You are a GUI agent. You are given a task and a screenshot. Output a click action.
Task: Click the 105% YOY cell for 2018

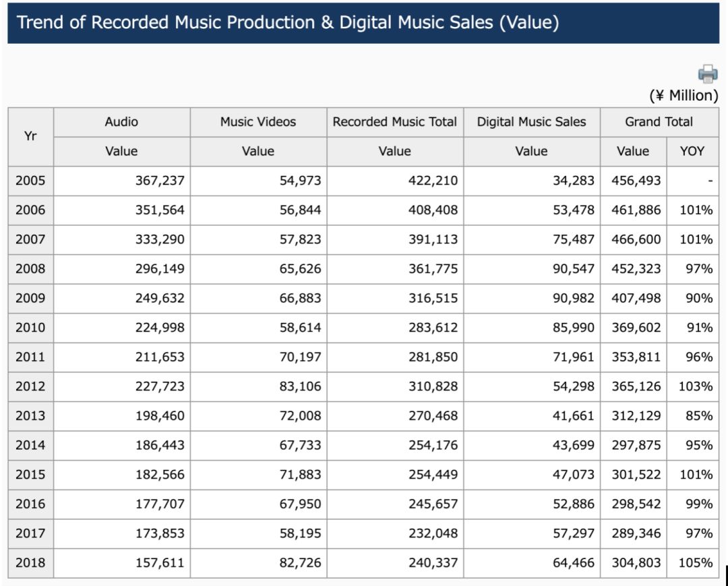coord(696,562)
